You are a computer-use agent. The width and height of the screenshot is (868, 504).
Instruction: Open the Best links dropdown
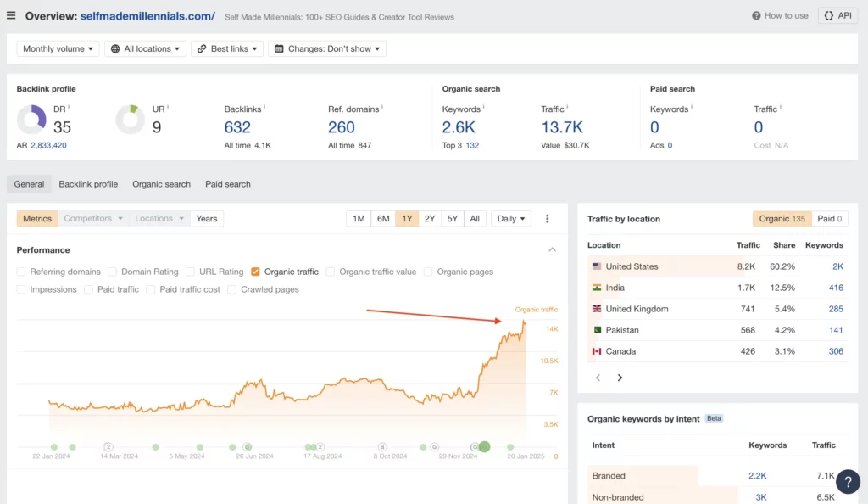tap(226, 48)
